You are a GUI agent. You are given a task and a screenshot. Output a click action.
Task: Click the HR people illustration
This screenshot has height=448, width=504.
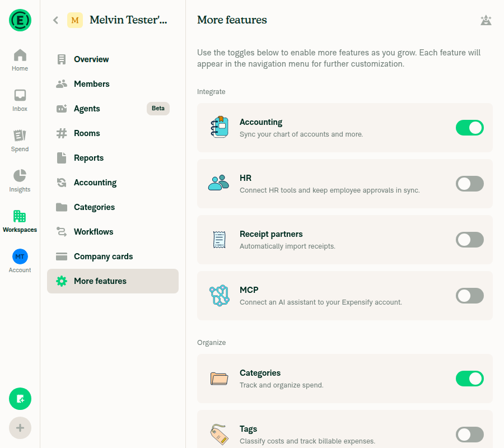(x=218, y=183)
